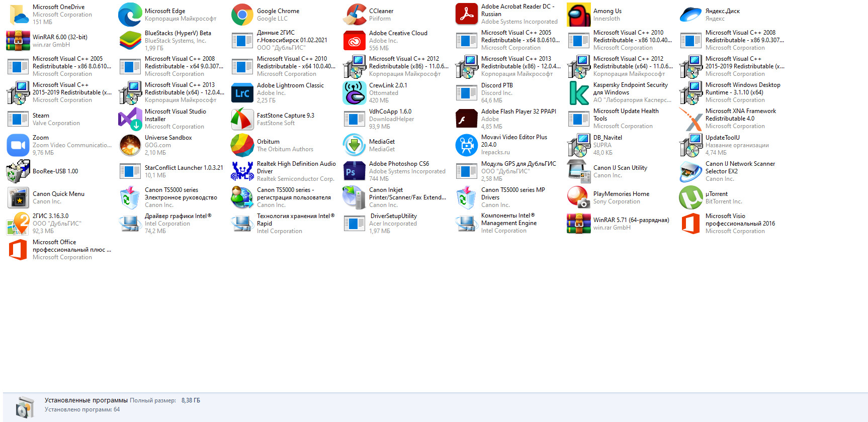Click the PlayMemories Home icon
Viewport: 868px width, 422px height.
point(579,197)
